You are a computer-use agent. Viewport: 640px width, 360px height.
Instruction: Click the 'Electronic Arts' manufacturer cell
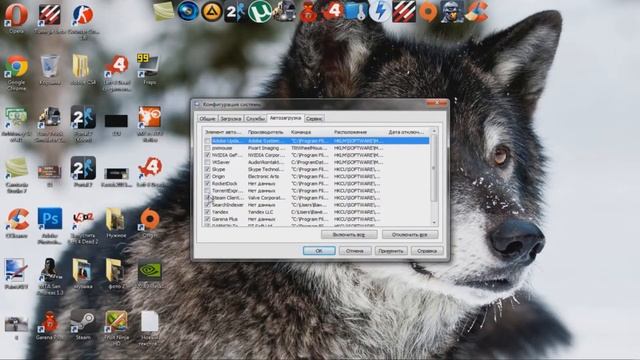click(x=263, y=176)
